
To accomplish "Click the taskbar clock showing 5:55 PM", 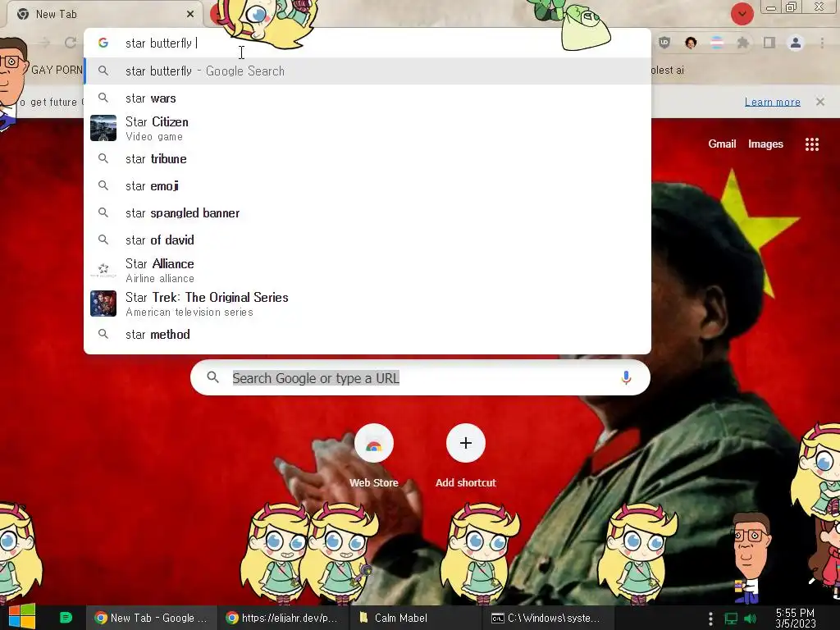I will point(795,618).
